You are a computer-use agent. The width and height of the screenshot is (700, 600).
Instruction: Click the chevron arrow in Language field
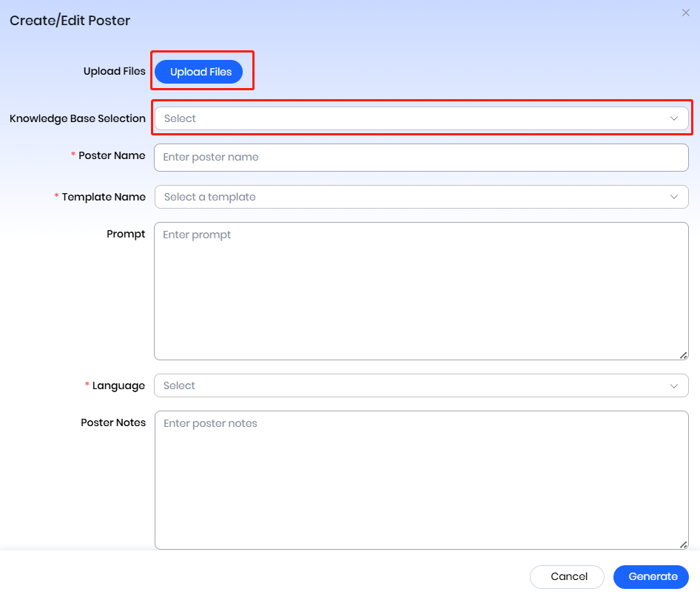tap(673, 385)
